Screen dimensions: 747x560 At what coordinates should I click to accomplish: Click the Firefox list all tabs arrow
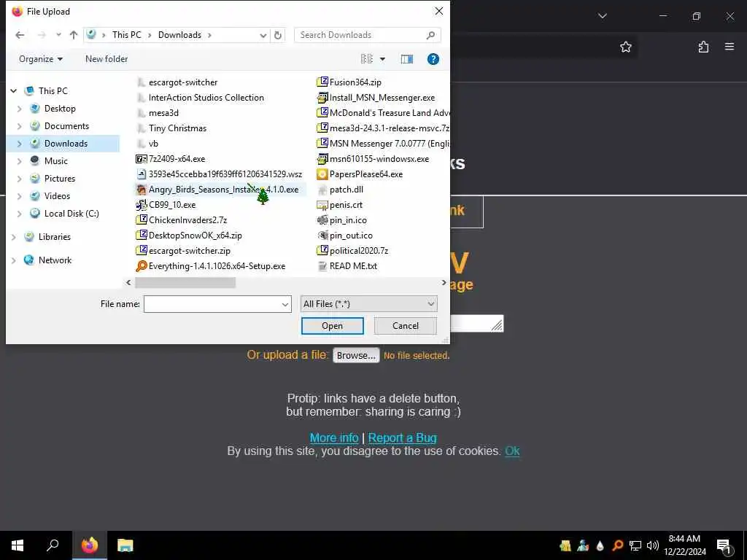click(603, 16)
